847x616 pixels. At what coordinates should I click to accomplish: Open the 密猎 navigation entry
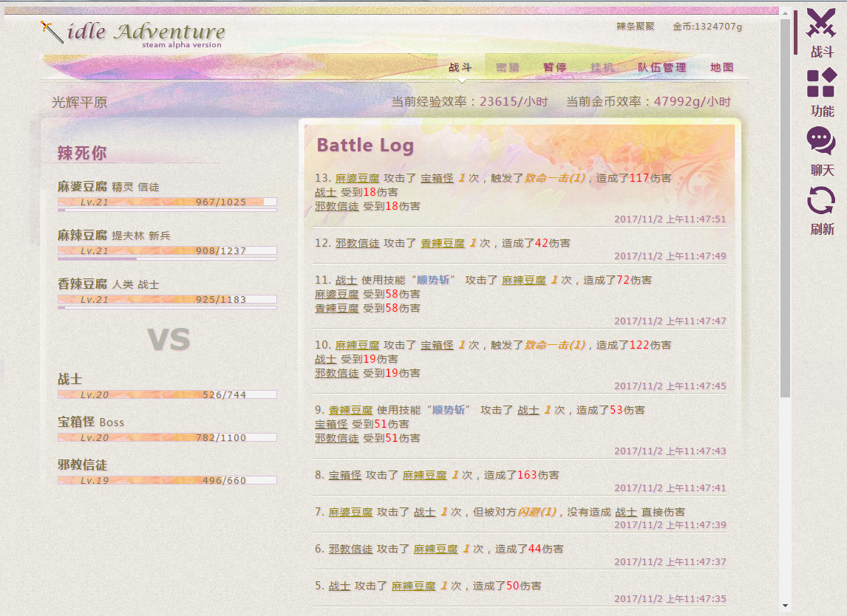507,66
